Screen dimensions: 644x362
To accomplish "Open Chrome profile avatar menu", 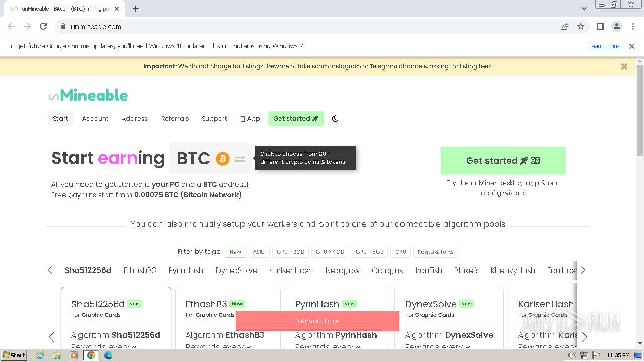I will [x=616, y=26].
